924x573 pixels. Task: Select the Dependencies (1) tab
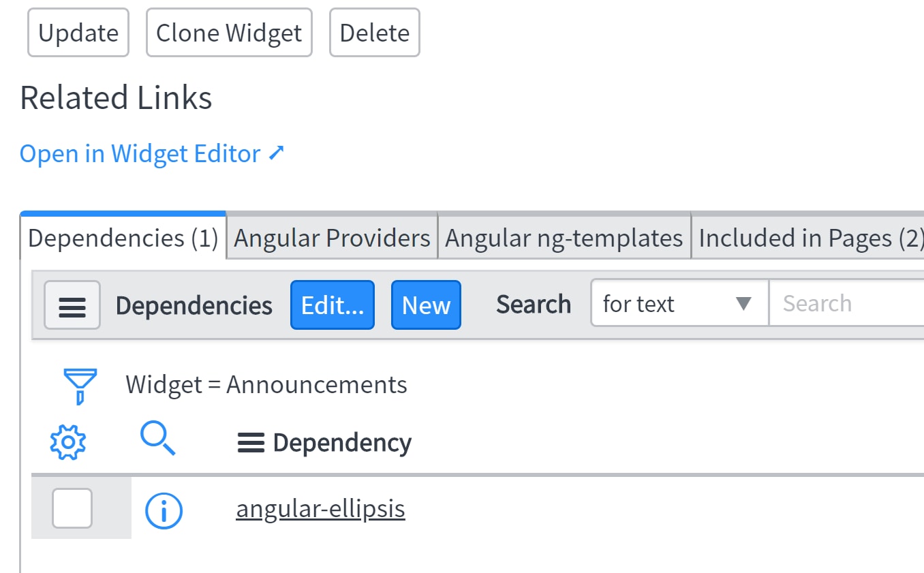[x=123, y=238]
